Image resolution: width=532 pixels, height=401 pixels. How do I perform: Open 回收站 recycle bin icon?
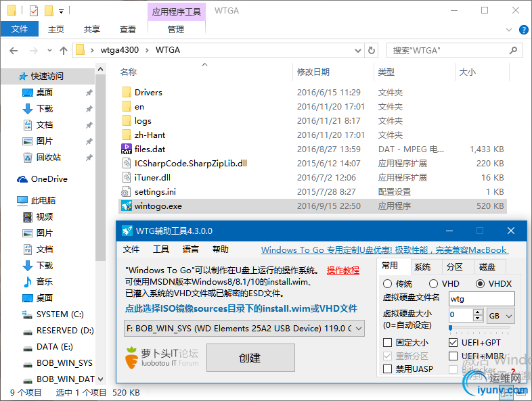click(28, 158)
